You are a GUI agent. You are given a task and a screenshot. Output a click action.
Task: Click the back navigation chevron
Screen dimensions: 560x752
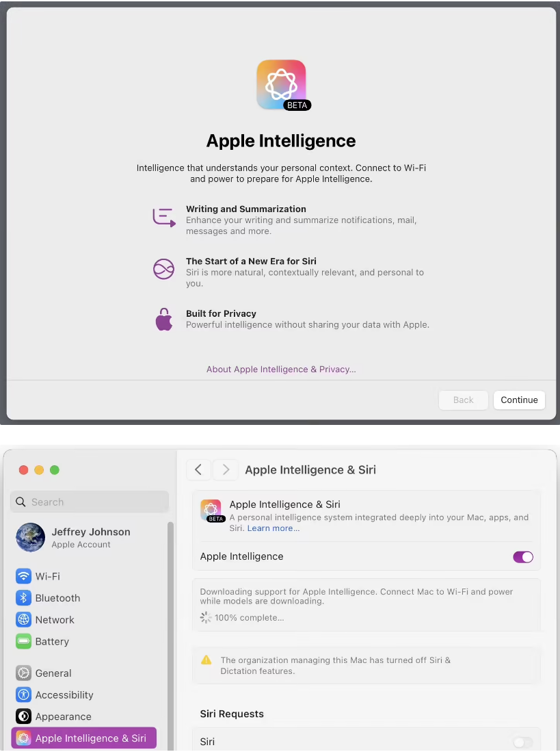198,469
